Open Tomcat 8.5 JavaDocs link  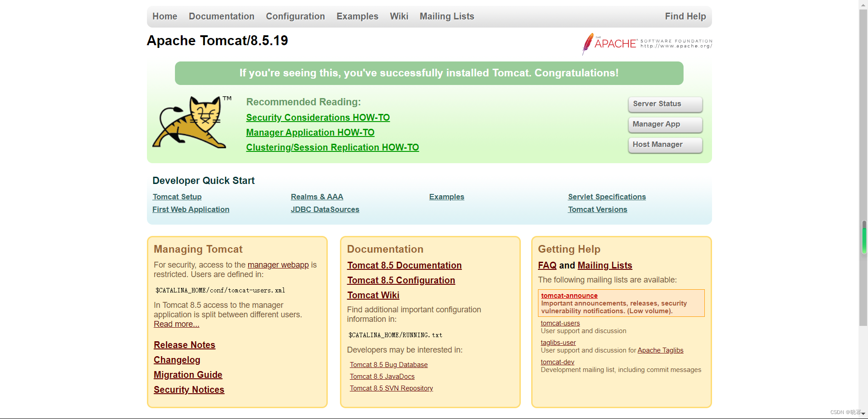coord(382,377)
